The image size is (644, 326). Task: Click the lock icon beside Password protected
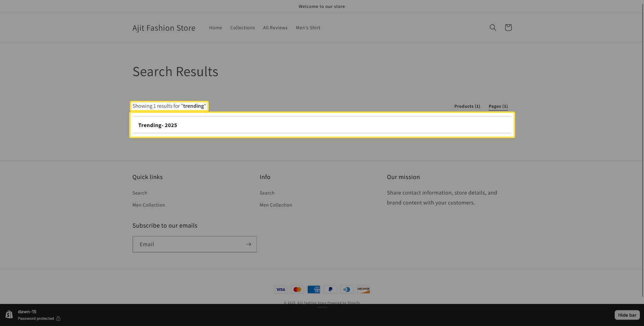click(58, 318)
